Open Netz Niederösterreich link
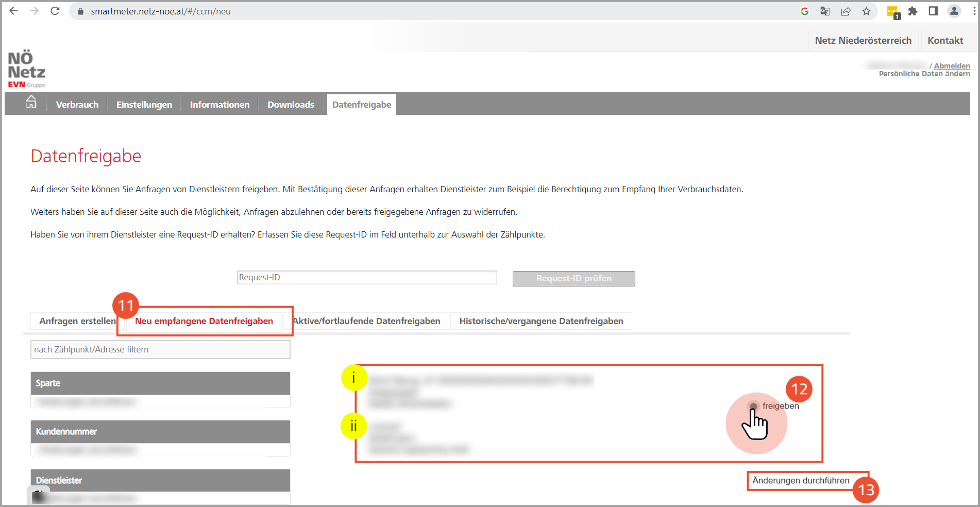Image resolution: width=980 pixels, height=507 pixels. [x=863, y=41]
